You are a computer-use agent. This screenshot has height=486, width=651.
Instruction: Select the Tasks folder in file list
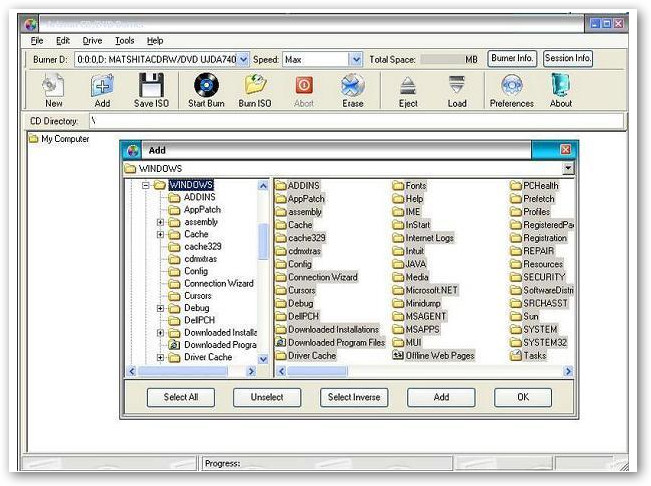click(528, 356)
